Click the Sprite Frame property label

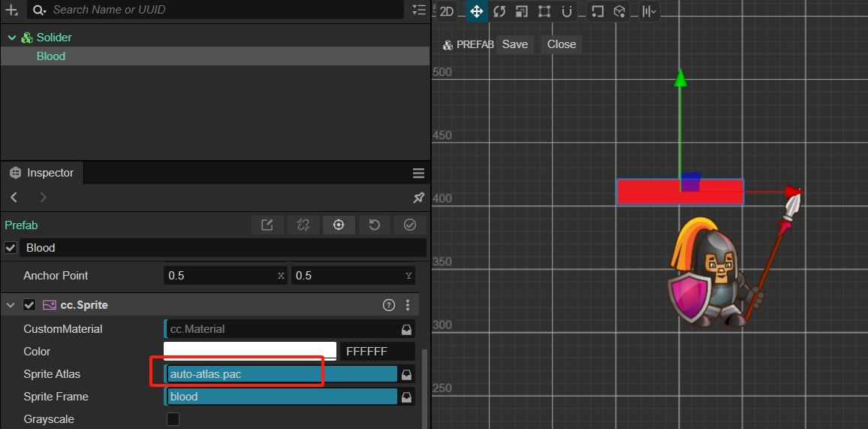[x=56, y=397]
